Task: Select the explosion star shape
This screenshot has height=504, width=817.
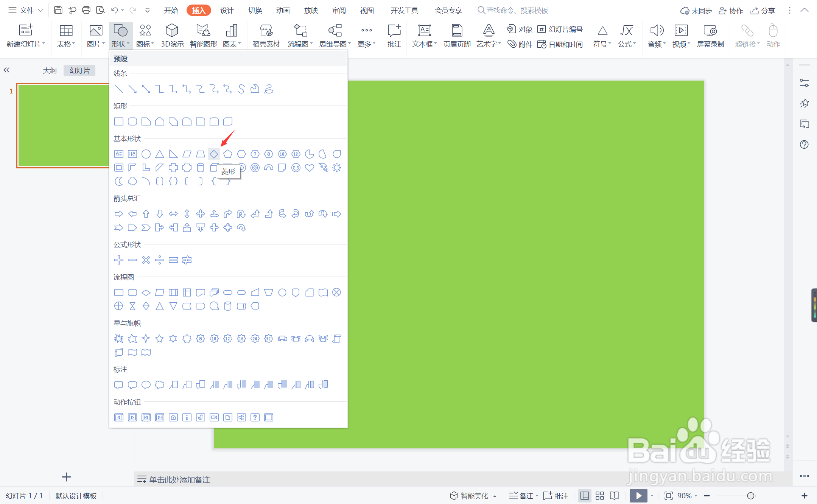Action: [x=119, y=339]
